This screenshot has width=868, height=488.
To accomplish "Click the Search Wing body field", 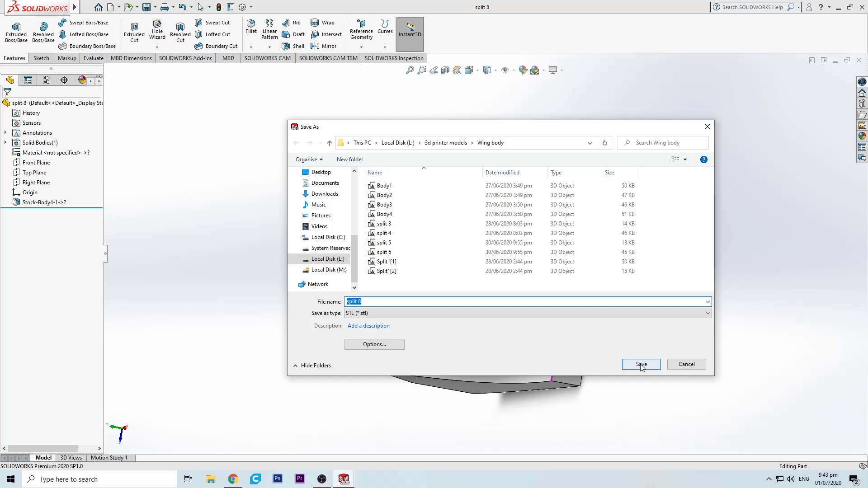I will tap(663, 143).
